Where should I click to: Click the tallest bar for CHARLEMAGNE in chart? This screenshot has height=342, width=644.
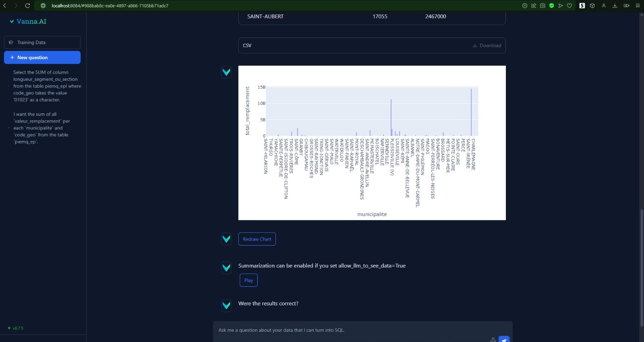point(471,112)
